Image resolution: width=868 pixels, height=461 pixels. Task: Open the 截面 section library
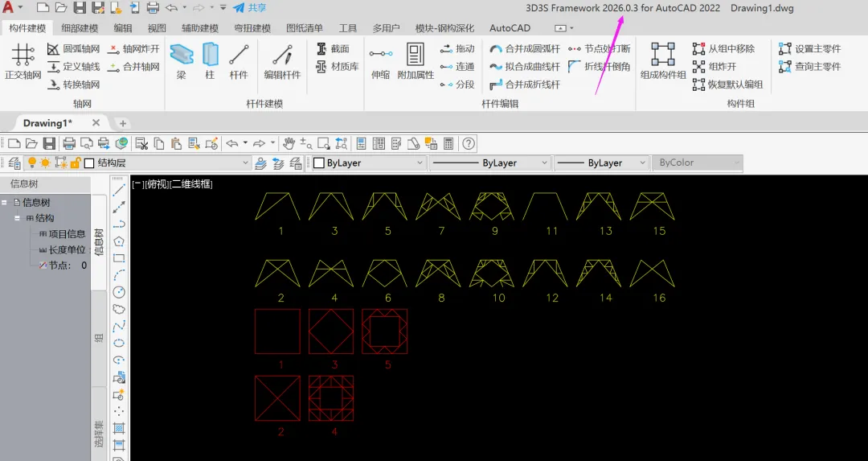click(x=333, y=49)
